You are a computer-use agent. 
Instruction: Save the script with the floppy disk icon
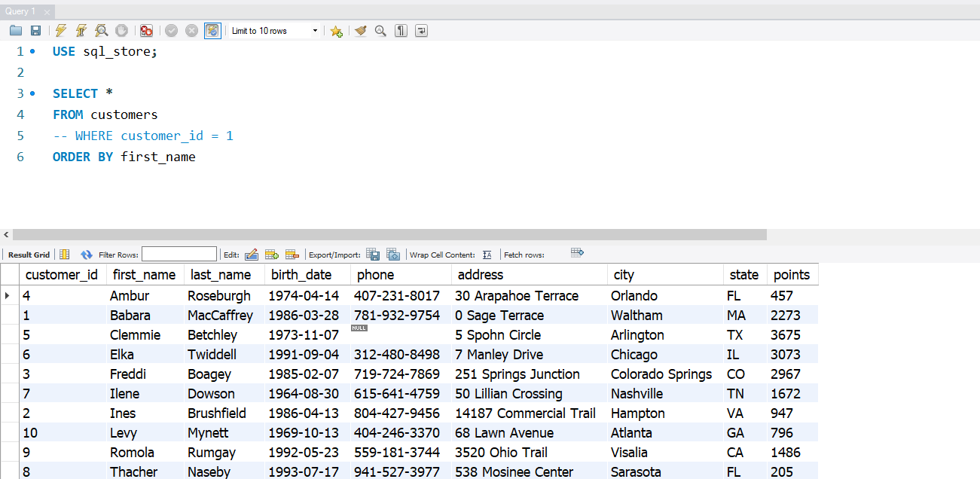(35, 31)
